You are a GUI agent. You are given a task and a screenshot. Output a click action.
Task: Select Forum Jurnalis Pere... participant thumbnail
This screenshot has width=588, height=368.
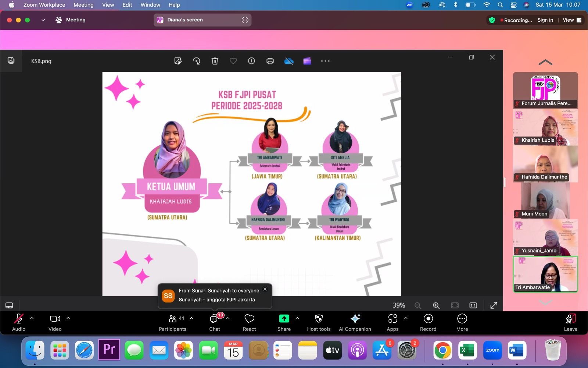click(545, 90)
